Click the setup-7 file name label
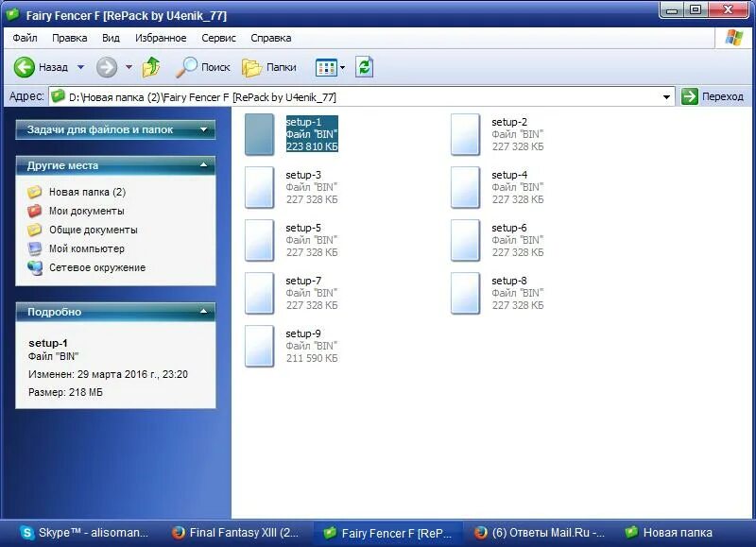 pyautogui.click(x=303, y=281)
